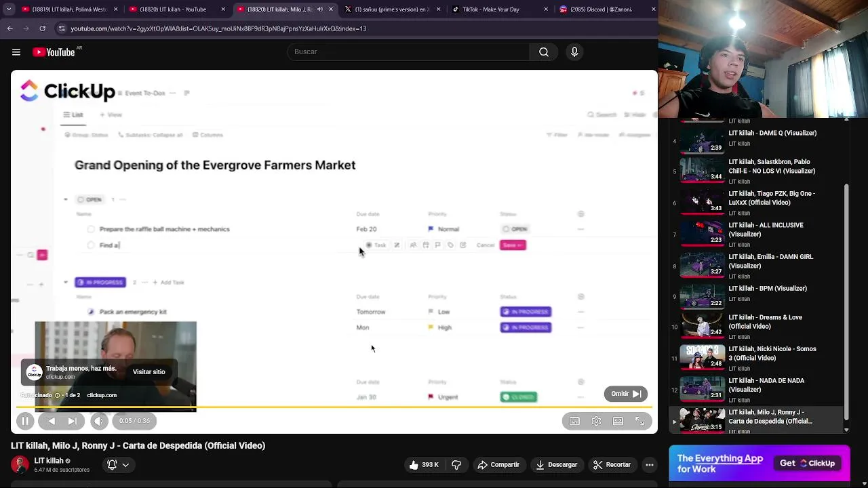
Task: Play NO LOS VI (Visualizer) thumbnail
Action: click(702, 170)
